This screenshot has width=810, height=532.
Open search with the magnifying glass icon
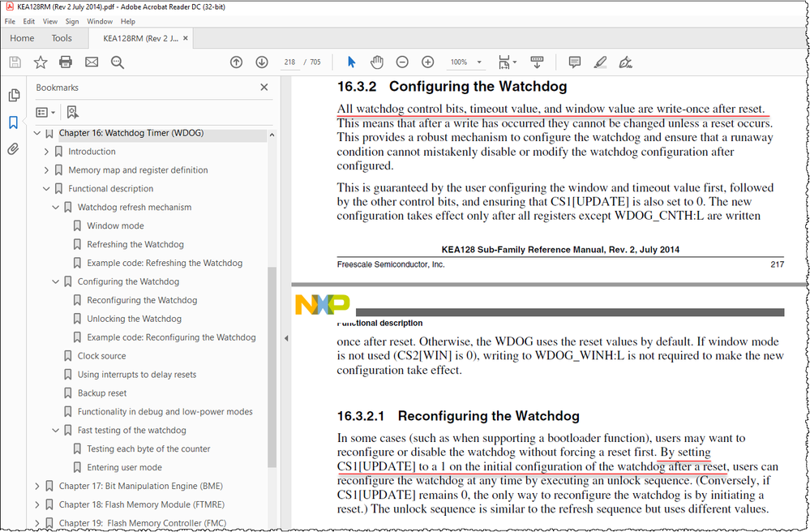117,62
